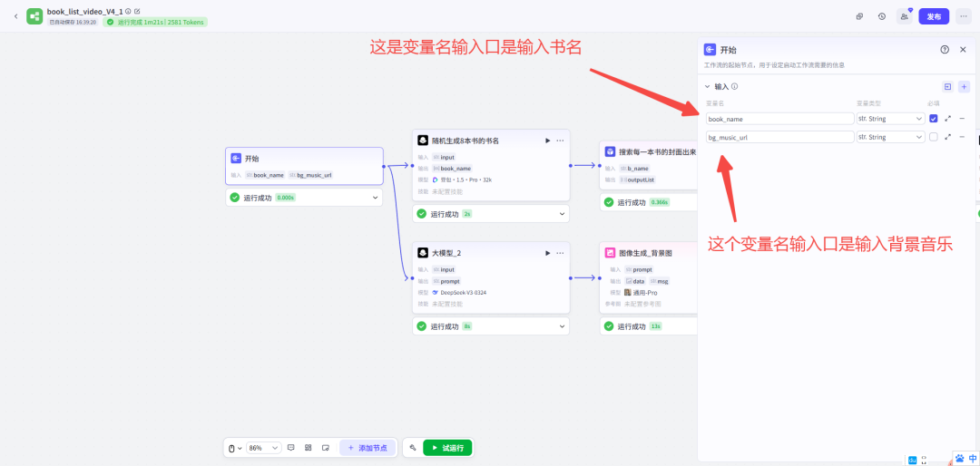Click the minimap icon in bottom toolbar
This screenshot has width=980, height=466.
326,448
